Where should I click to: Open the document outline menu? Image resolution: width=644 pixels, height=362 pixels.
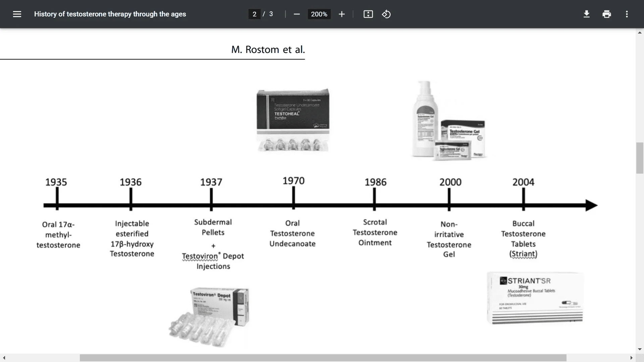point(17,14)
